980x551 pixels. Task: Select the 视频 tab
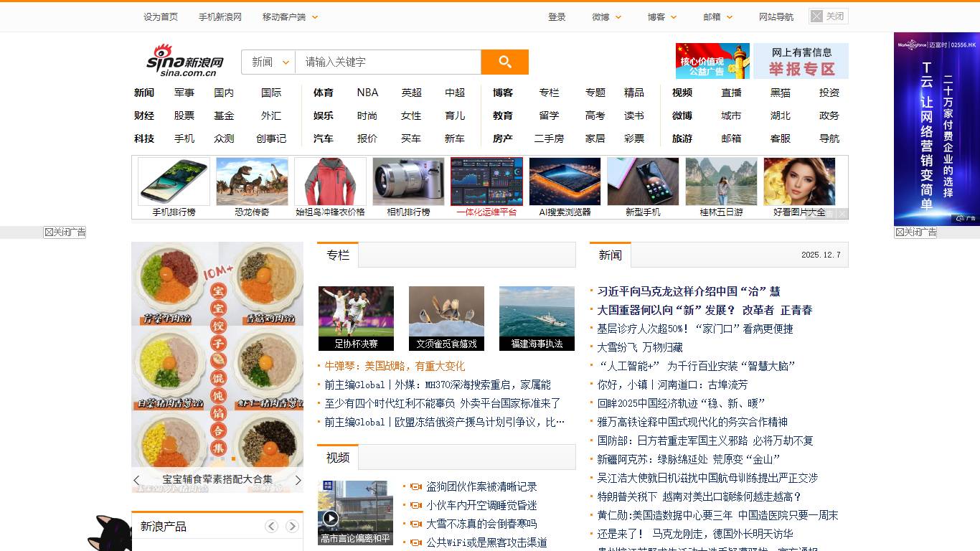point(336,457)
